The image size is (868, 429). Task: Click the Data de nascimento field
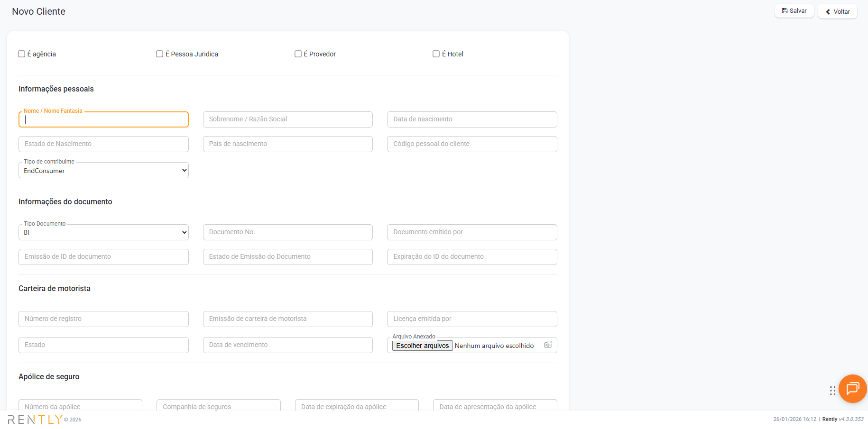471,119
